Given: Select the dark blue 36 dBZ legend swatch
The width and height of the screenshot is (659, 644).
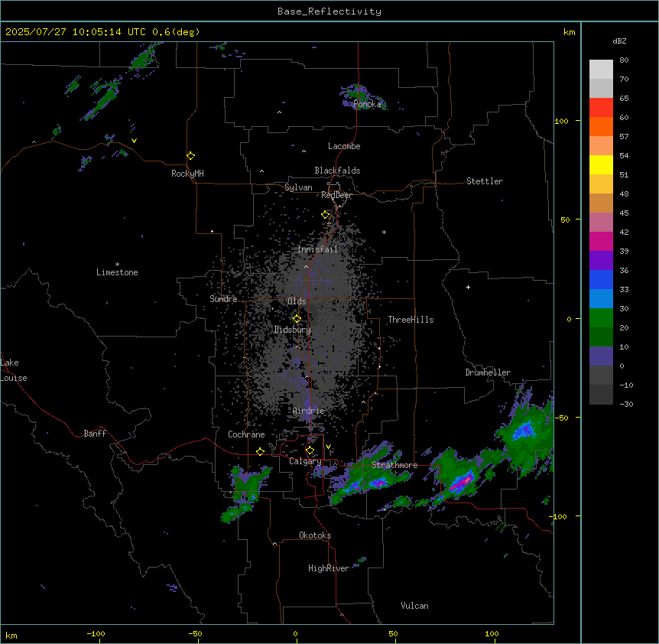Looking at the screenshot, I should click(601, 279).
